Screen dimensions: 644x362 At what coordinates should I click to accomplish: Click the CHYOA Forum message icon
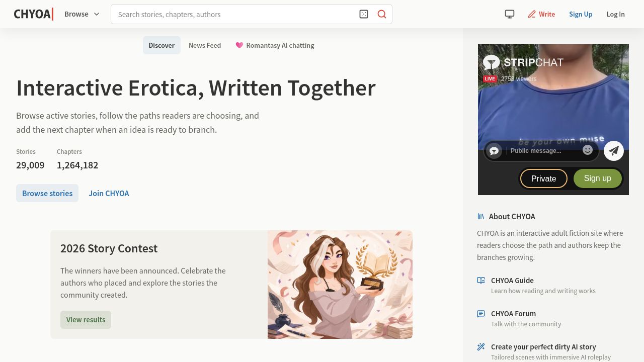(481, 314)
